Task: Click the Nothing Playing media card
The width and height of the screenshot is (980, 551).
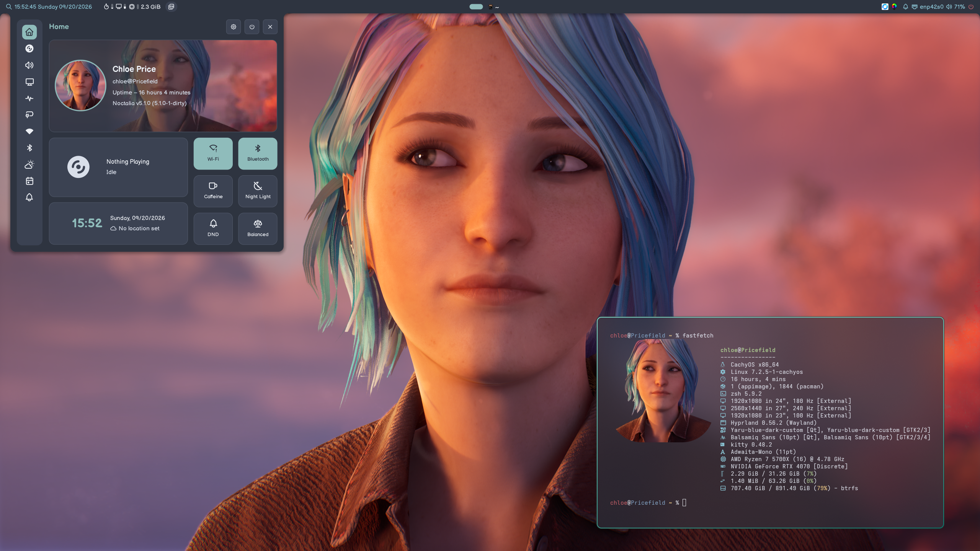Action: tap(118, 167)
